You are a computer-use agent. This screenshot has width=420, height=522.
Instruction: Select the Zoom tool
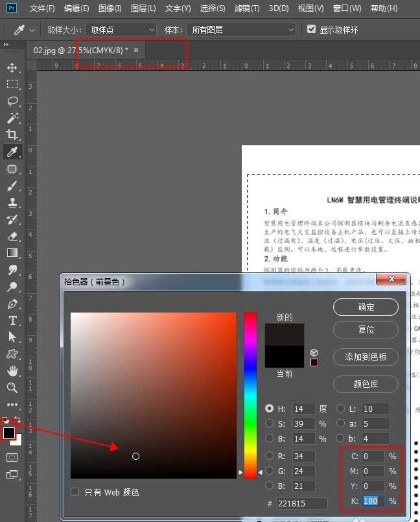pos(12,388)
